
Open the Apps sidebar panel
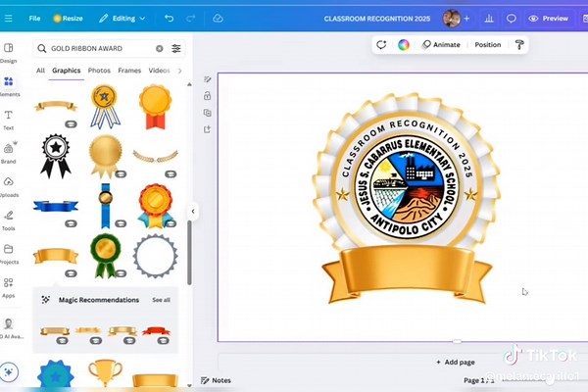click(x=8, y=288)
